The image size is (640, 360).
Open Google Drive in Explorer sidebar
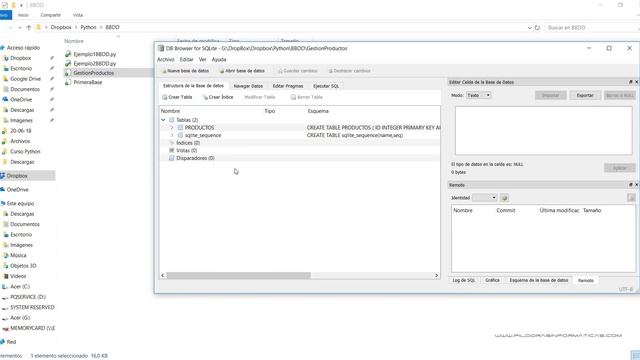coord(25,79)
